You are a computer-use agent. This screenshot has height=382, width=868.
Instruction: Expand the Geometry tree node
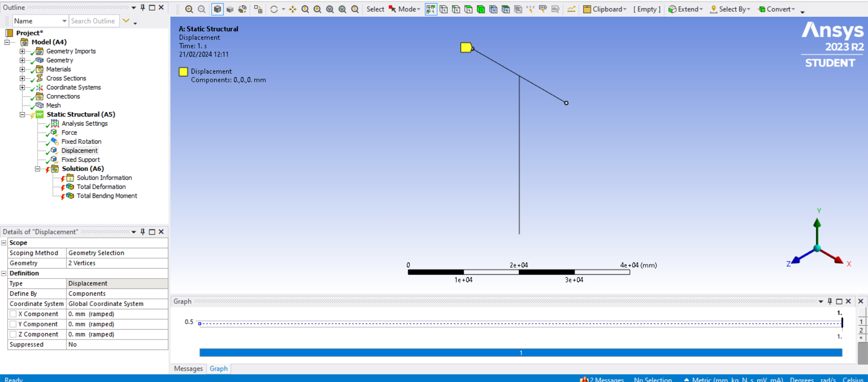click(x=22, y=60)
